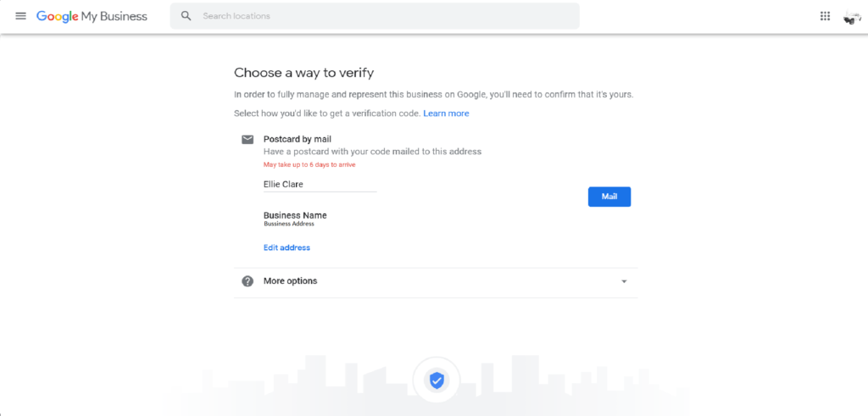Viewport: 868px width, 416px height.
Task: Open the Learn more link
Action: 446,114
